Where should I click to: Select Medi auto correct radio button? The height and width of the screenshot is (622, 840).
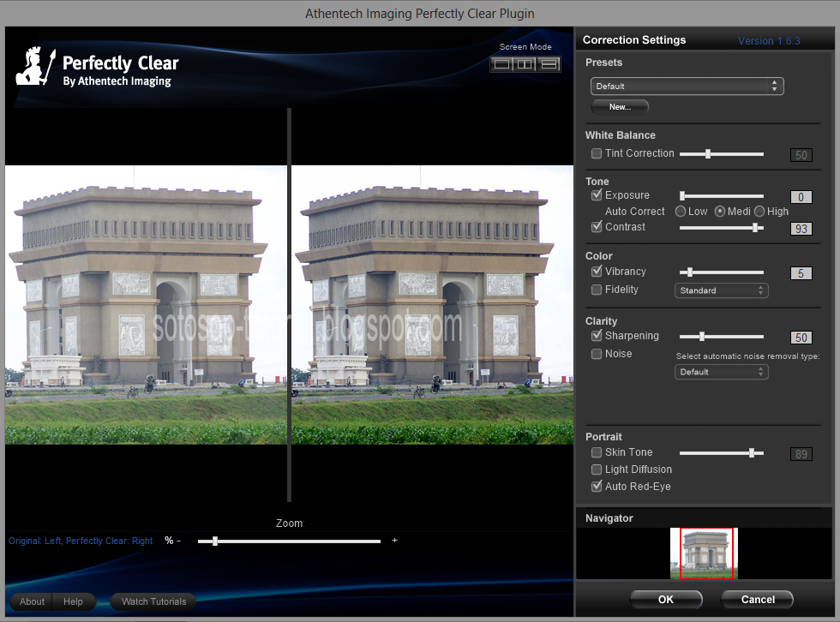(x=720, y=212)
